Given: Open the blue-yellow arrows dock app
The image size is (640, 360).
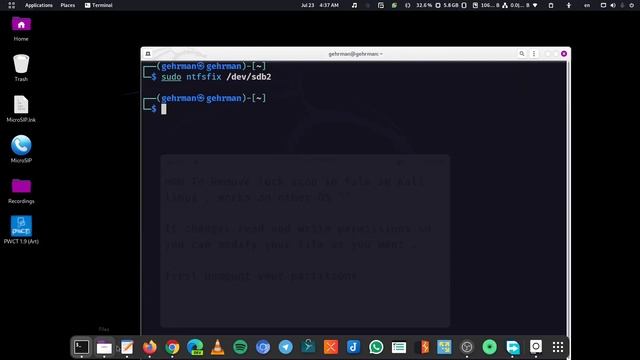Looking at the screenshot, I should point(444,347).
